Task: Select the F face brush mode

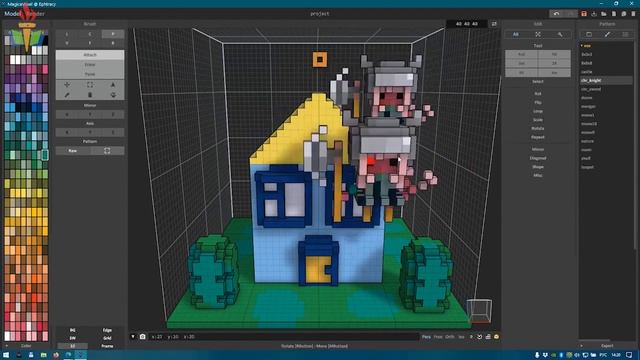Action: pyautogui.click(x=90, y=43)
